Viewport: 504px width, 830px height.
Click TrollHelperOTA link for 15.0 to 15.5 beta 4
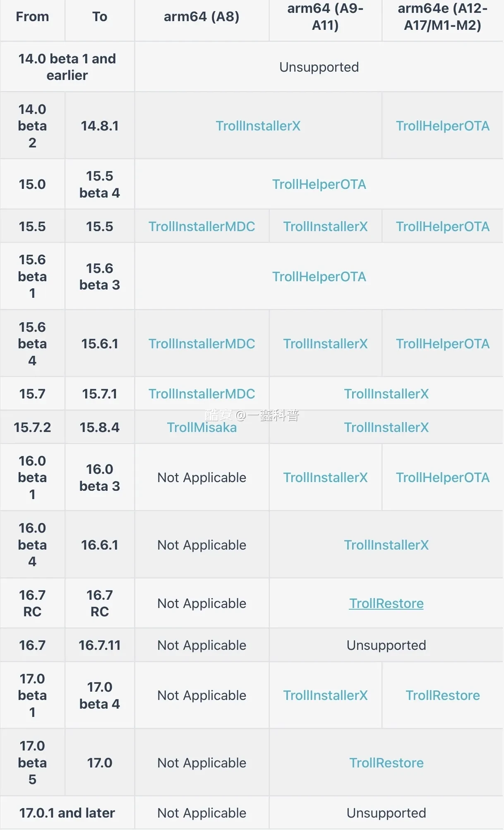[x=319, y=184]
